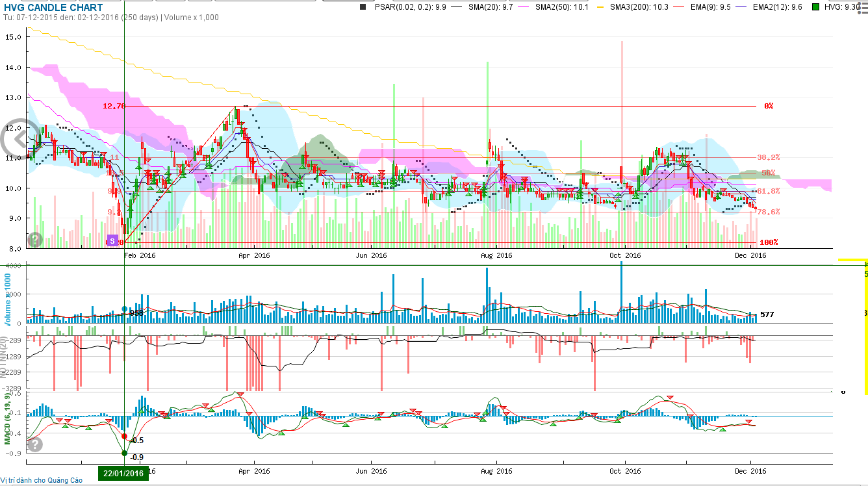
Task: Click the date range text starting 'Tu: 07-12-2015'
Action: (111, 18)
